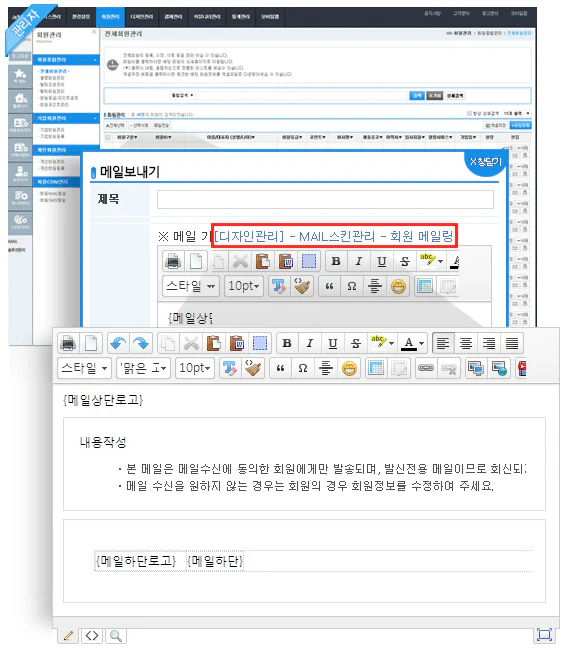This screenshot has width=567, height=650.
Task: Click the fullscreen icon at the editor's bottom-right corner
Action: click(544, 635)
